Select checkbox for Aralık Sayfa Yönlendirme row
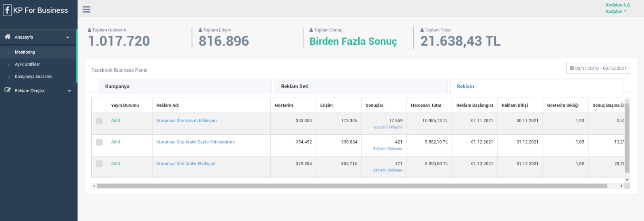 (99, 142)
